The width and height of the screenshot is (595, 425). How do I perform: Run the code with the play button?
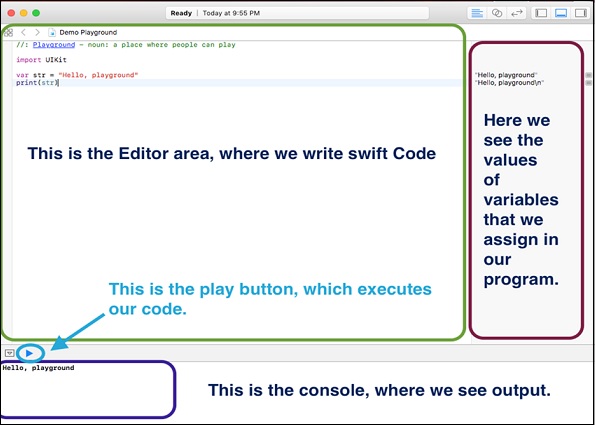tap(29, 354)
